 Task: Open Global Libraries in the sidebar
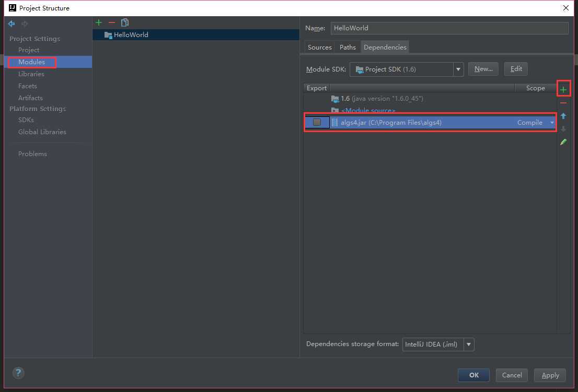(x=42, y=132)
